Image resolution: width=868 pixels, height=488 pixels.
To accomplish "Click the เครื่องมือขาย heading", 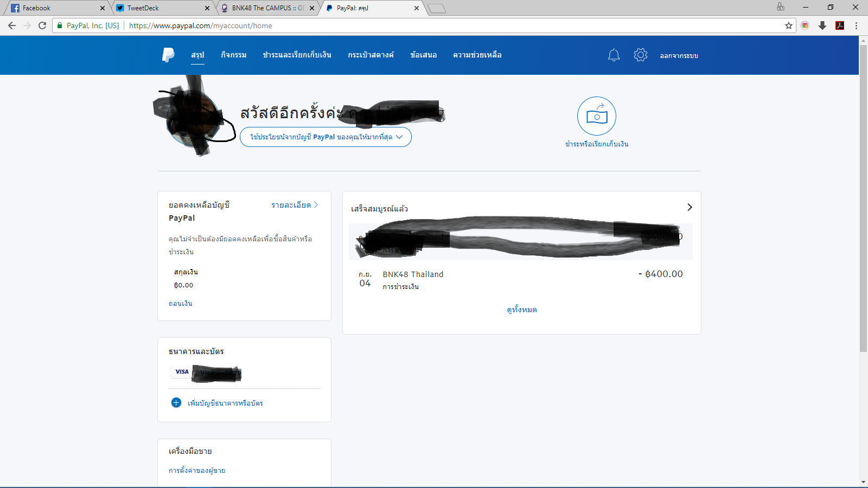I will [190, 451].
